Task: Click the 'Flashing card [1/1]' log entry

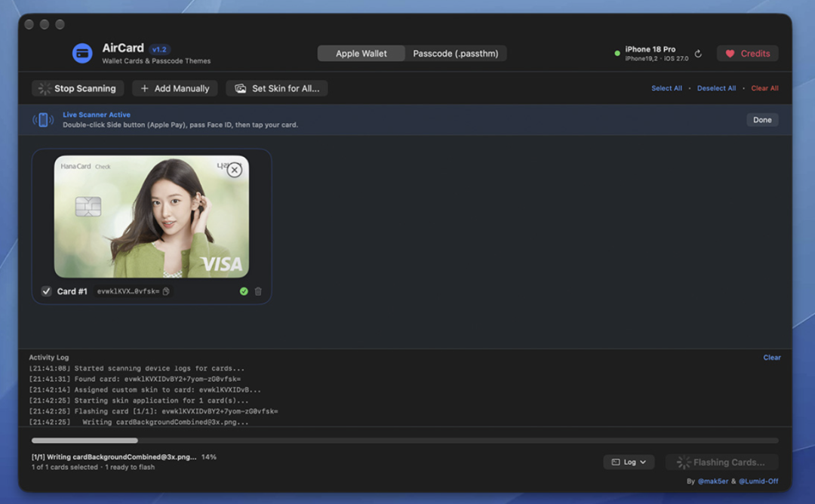Action: coord(153,411)
